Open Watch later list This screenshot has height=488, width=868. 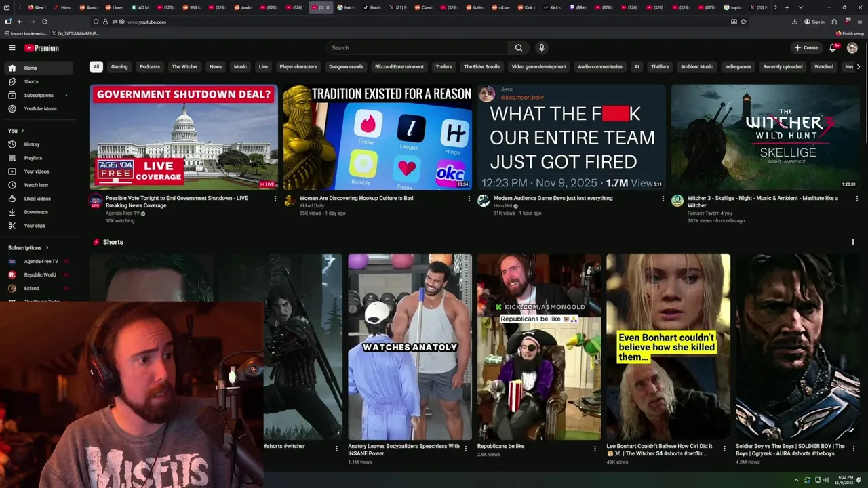point(38,185)
